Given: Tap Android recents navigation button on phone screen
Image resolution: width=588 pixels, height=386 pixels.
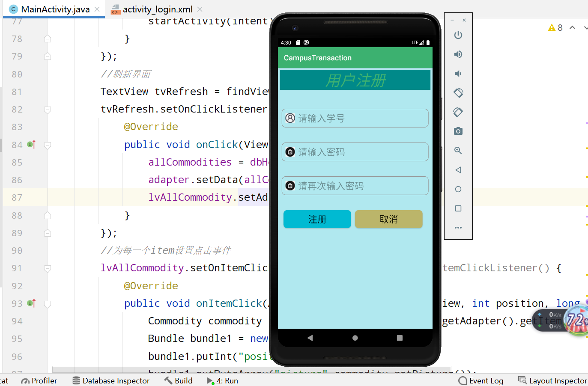Looking at the screenshot, I should [x=400, y=338].
